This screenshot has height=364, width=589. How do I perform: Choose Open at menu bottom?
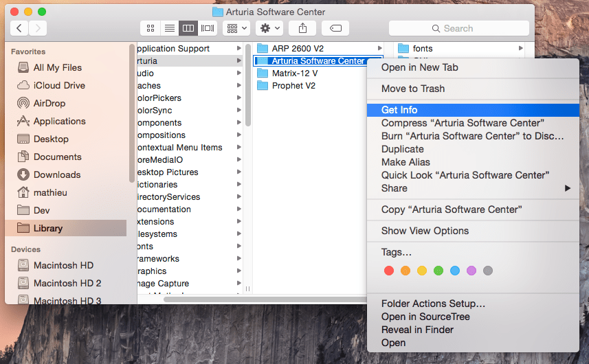473,343
